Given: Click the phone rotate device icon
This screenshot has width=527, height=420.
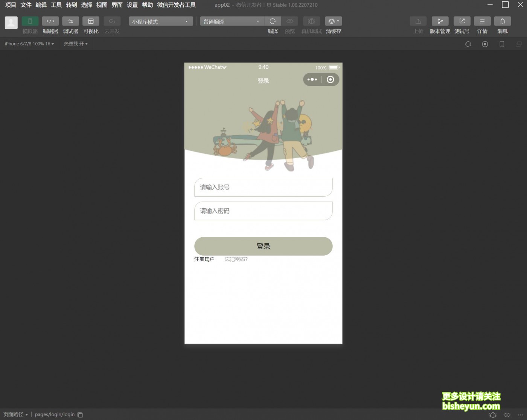Looking at the screenshot, I should pyautogui.click(x=502, y=44).
